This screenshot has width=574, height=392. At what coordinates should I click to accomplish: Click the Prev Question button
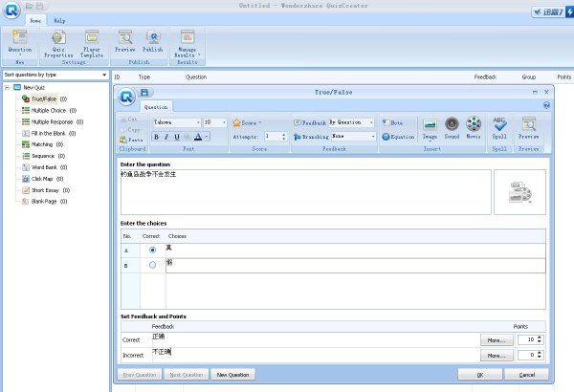pos(140,375)
